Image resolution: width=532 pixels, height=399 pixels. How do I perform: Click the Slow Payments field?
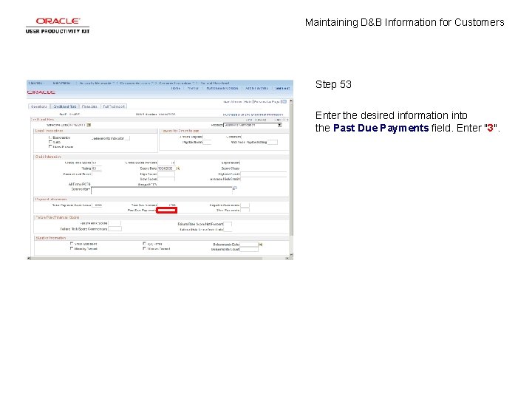pos(245,211)
